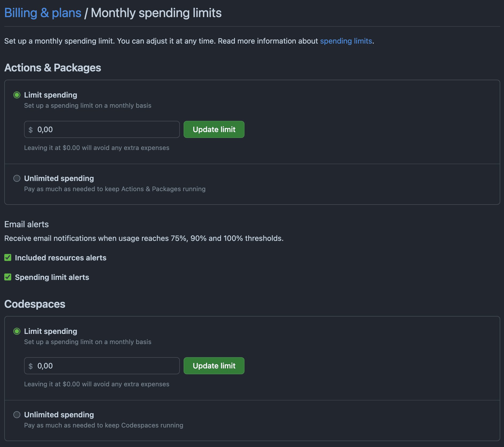Click Limit spending label in Codespaces section
This screenshot has width=504, height=447.
point(51,331)
